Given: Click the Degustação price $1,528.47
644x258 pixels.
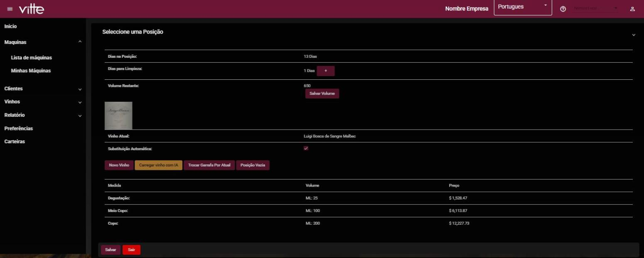Looking at the screenshot, I should click(458, 198).
